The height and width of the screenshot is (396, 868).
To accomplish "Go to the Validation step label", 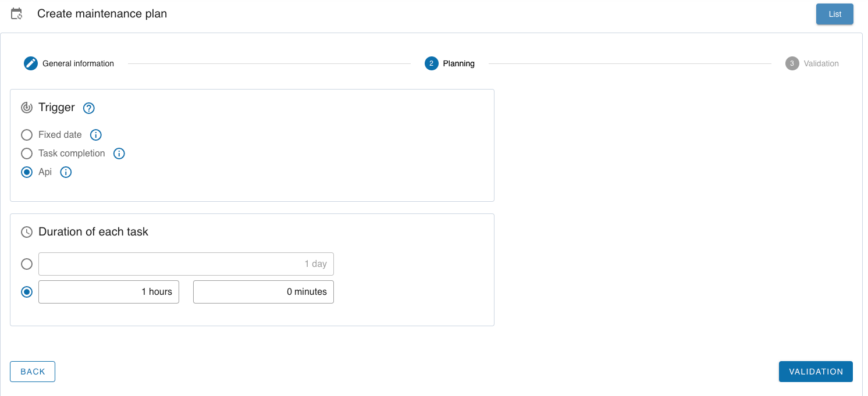I will click(x=821, y=63).
